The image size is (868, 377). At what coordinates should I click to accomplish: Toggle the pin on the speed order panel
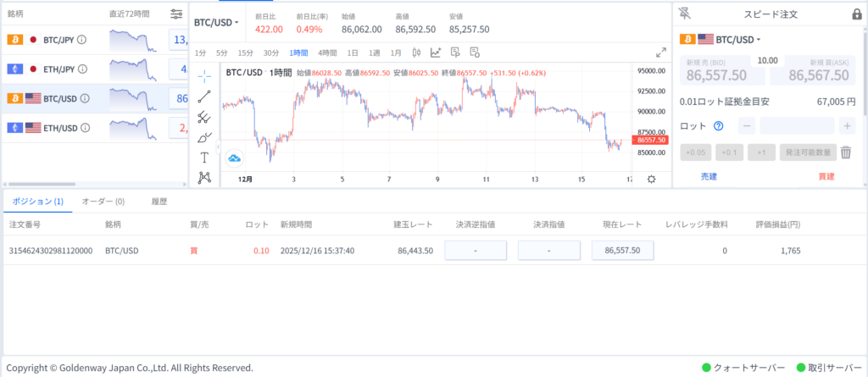click(685, 14)
